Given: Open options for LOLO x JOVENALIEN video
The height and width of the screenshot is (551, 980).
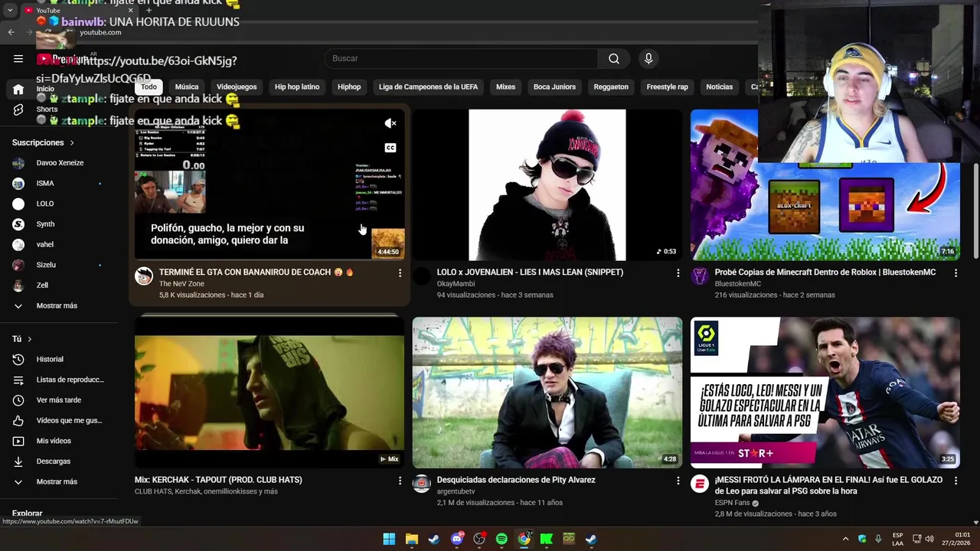Looking at the screenshot, I should (678, 273).
